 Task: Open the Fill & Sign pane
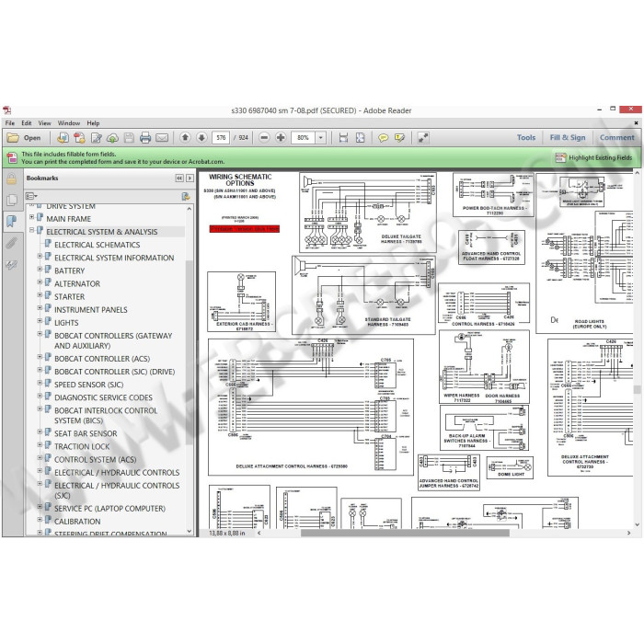[x=568, y=138]
